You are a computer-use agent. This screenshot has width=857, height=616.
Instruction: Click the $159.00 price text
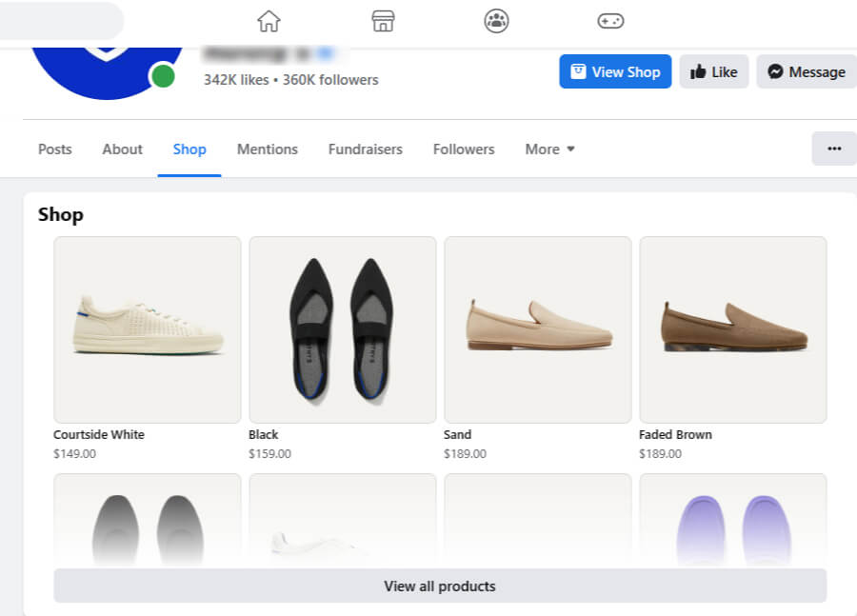point(269,453)
